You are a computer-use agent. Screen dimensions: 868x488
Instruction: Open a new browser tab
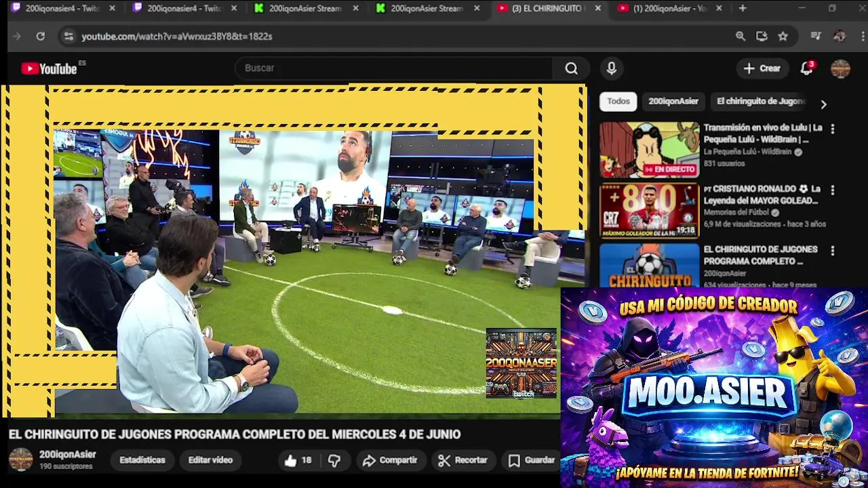pyautogui.click(x=743, y=8)
